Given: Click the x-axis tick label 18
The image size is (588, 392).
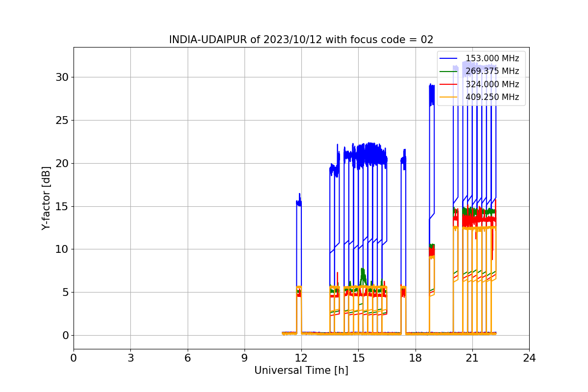Looking at the screenshot, I should 415,358.
